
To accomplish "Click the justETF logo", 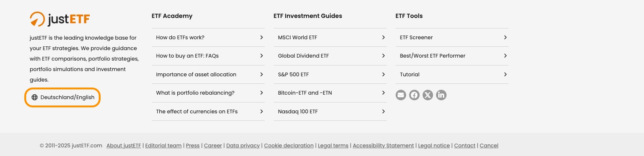I will click(x=60, y=19).
